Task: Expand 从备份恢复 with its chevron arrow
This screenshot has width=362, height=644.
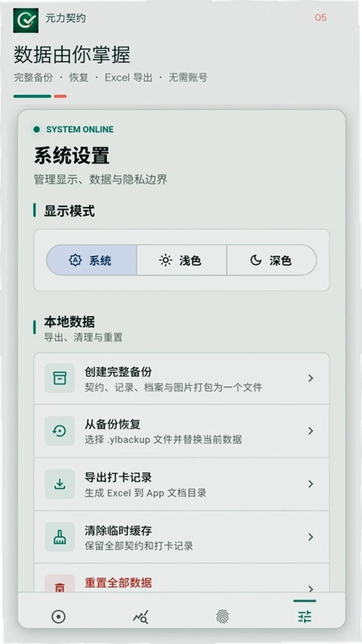Action: click(x=311, y=431)
